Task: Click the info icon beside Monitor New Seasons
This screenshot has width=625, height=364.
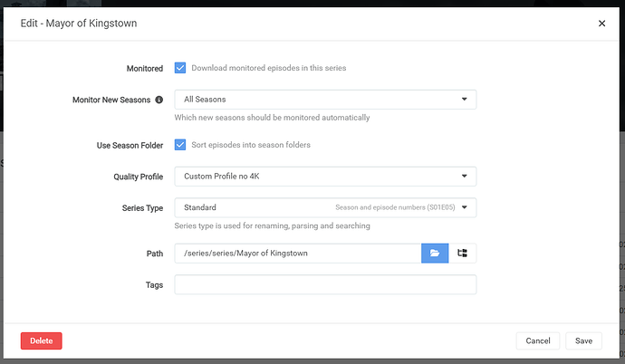Action: point(159,100)
